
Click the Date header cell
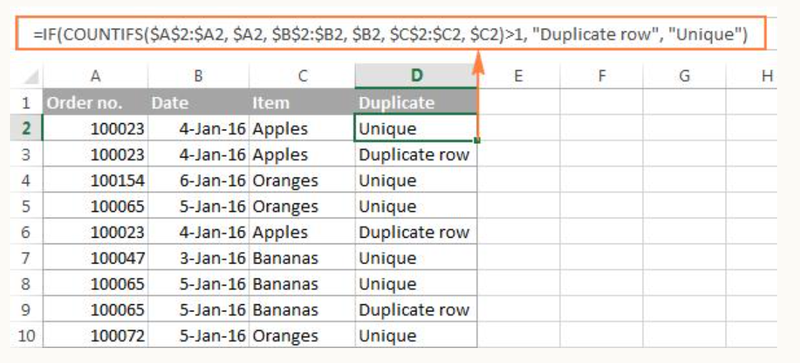click(198, 102)
